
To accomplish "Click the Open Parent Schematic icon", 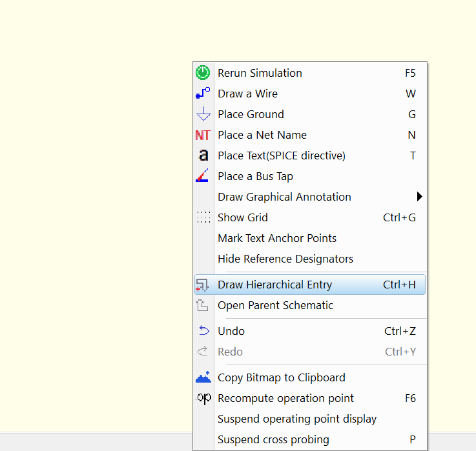I will pos(203,305).
